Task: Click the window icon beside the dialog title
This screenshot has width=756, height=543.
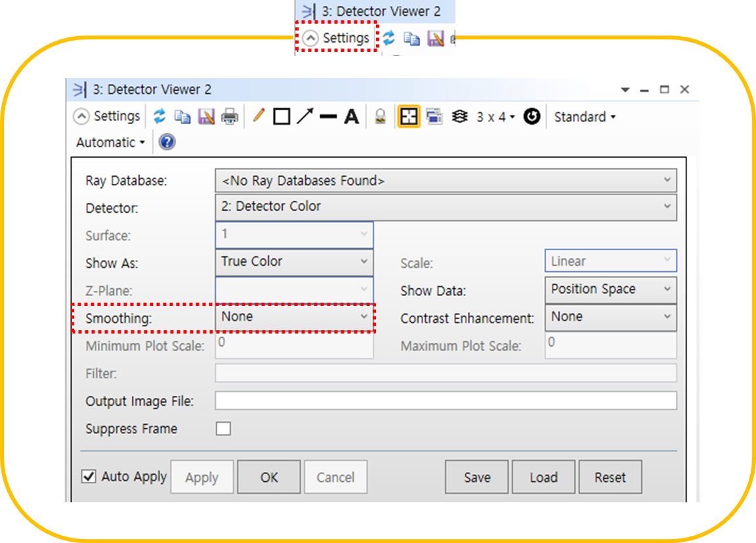Action: 79,90
